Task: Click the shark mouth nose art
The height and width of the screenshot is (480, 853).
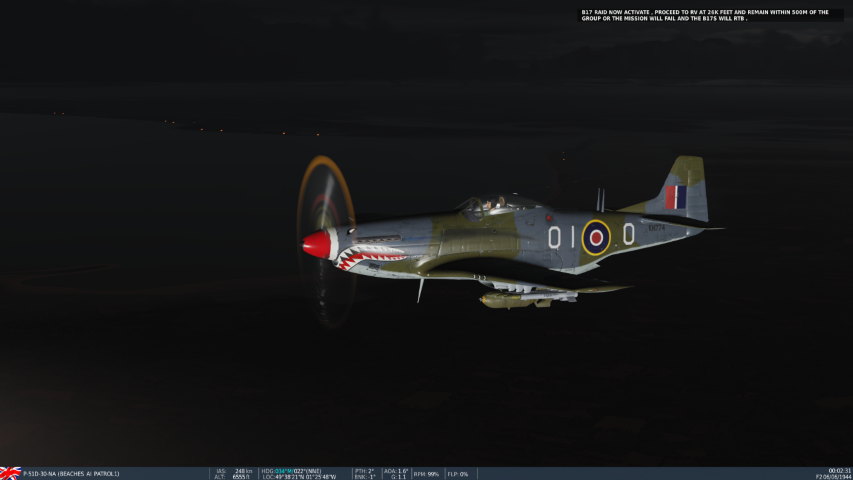Action: click(x=371, y=259)
